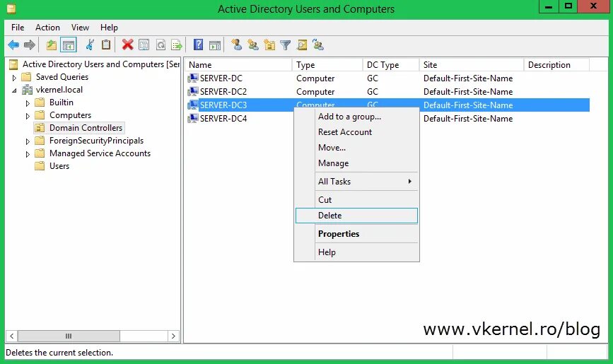Select the Domain Controllers tree item
Screen dimensions: 613x364
click(86, 128)
